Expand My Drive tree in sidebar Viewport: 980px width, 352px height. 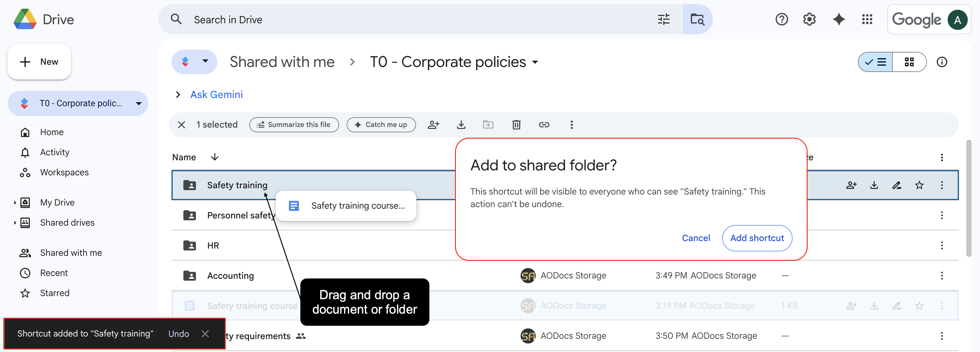15,202
